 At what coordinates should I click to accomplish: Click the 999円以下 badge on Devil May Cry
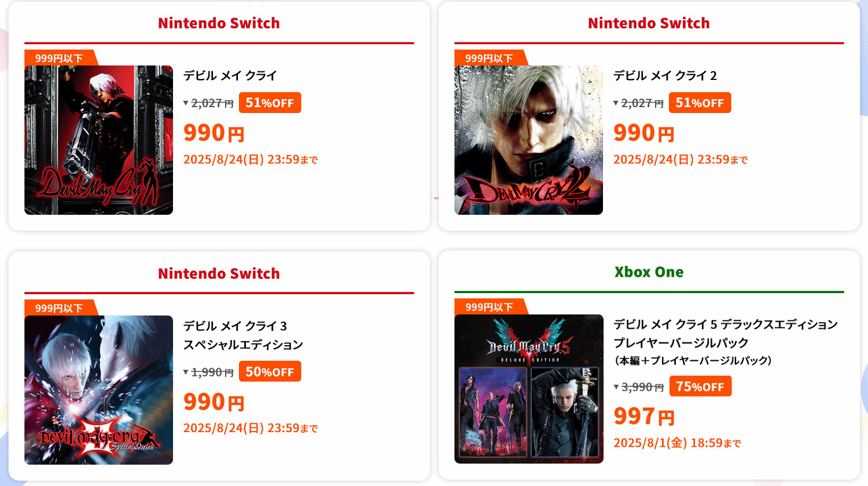(59, 58)
